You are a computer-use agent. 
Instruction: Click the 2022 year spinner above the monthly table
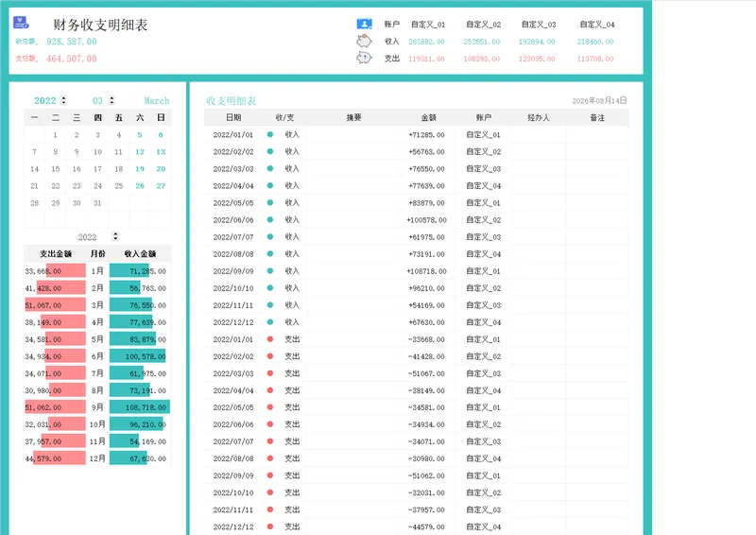coord(115,236)
